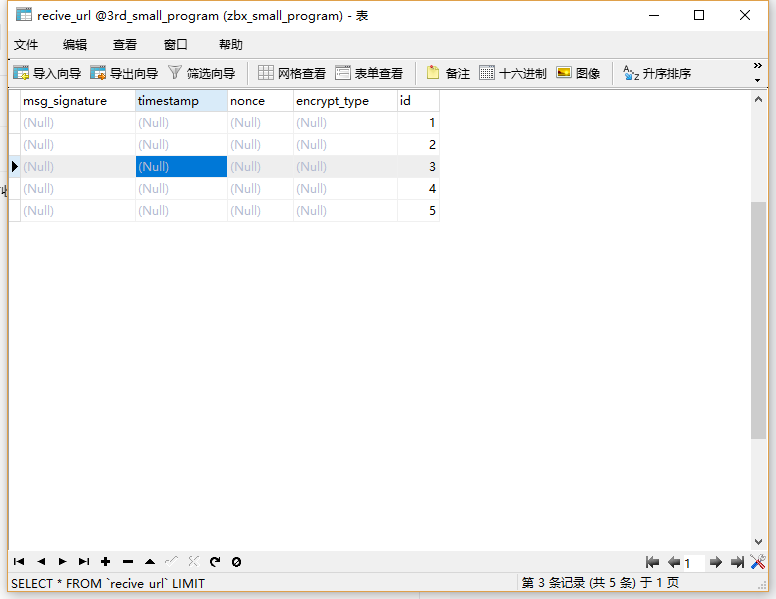The image size is (776, 599).
Task: Go to the last page icon
Action: 737,562
